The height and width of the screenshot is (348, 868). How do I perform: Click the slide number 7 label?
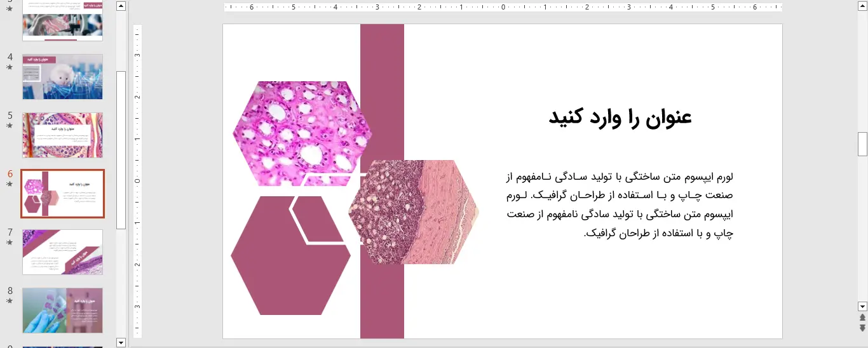10,232
